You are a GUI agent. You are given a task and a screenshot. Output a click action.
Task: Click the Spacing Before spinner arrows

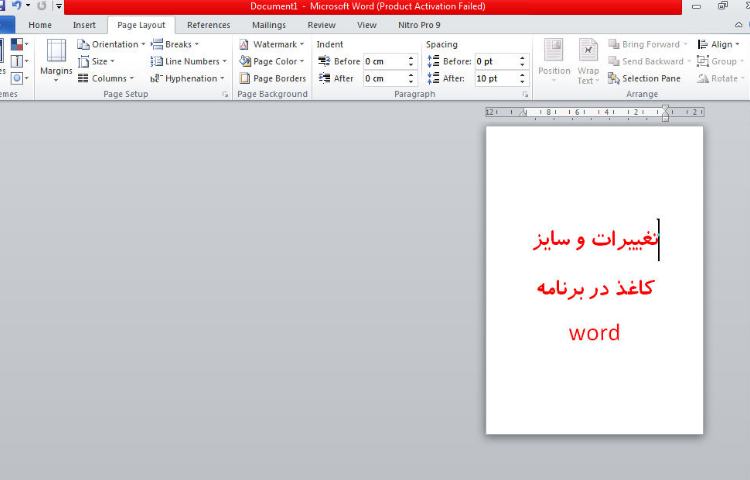pyautogui.click(x=522, y=61)
